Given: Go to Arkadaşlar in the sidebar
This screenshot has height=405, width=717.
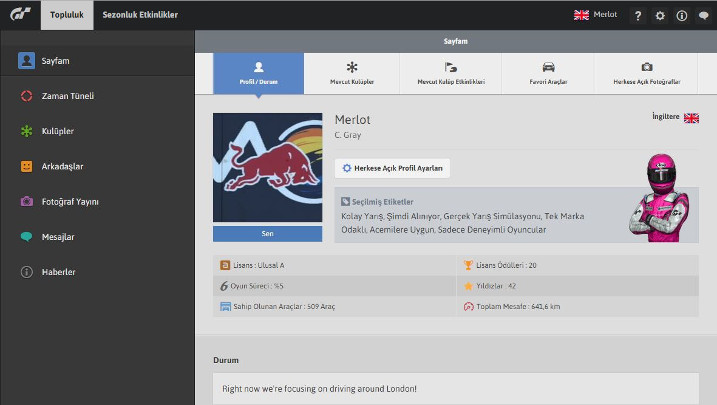Looking at the screenshot, I should pos(62,166).
